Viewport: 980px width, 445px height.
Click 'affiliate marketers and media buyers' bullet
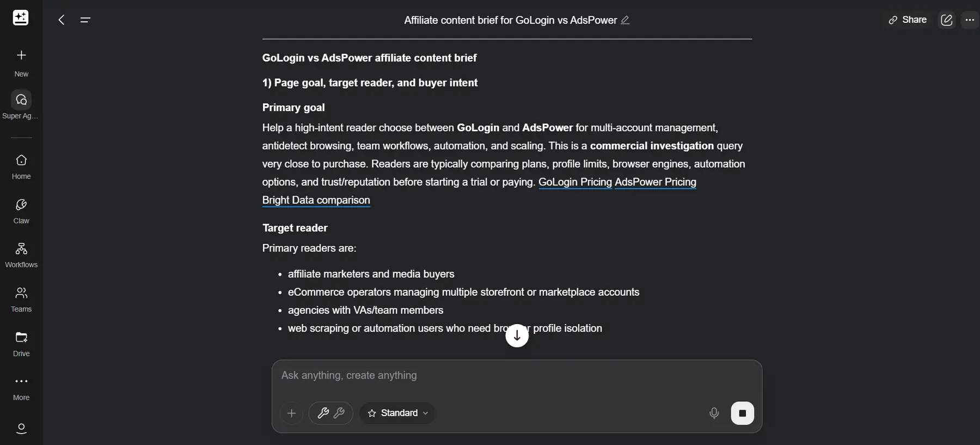371,274
